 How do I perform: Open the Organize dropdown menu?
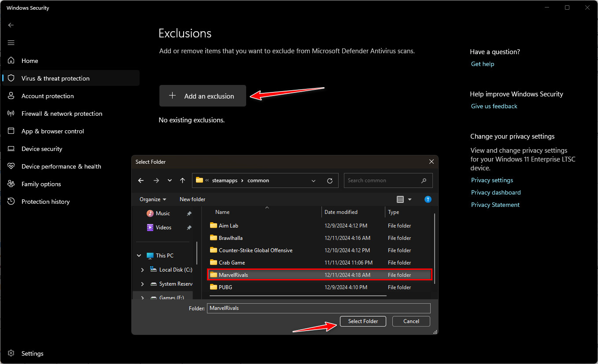click(153, 199)
